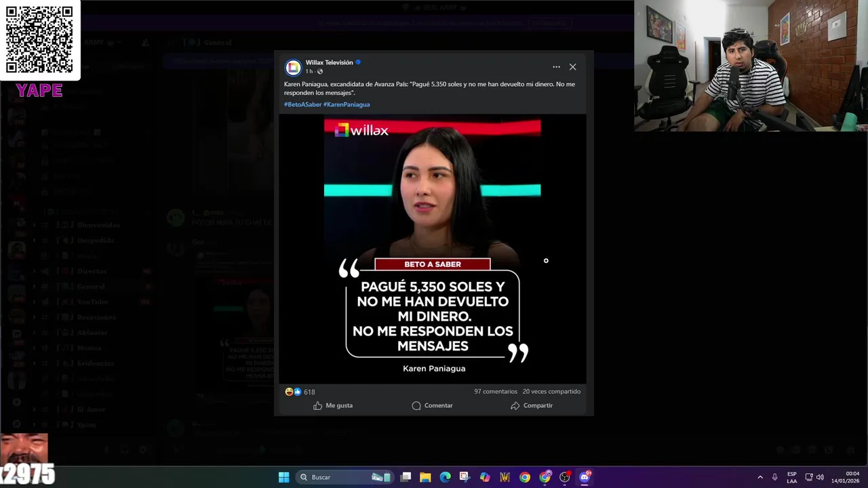This screenshot has width=868, height=488.
Task: Click the blue verified badge
Action: (358, 62)
